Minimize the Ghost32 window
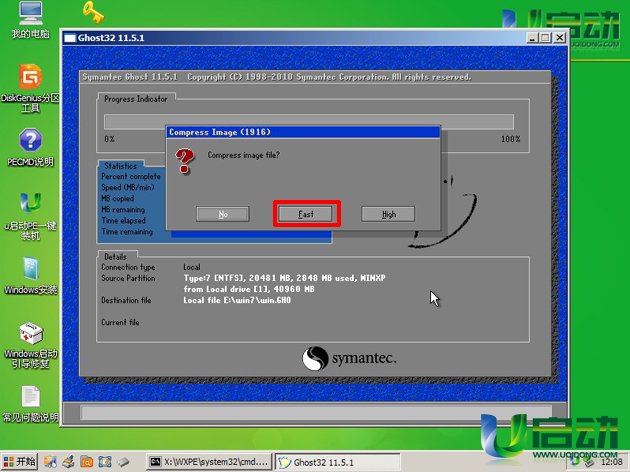Screen dimensions: 630x472 point(532,38)
